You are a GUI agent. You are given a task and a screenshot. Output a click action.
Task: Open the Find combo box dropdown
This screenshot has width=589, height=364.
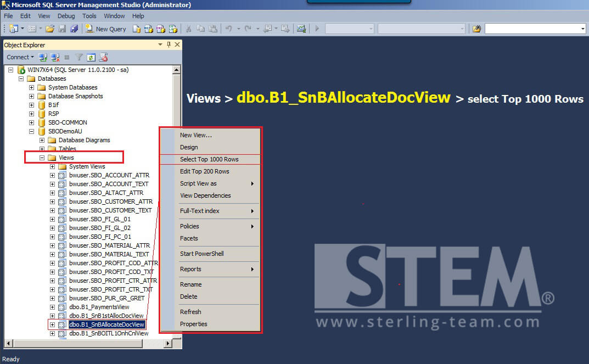click(x=582, y=29)
